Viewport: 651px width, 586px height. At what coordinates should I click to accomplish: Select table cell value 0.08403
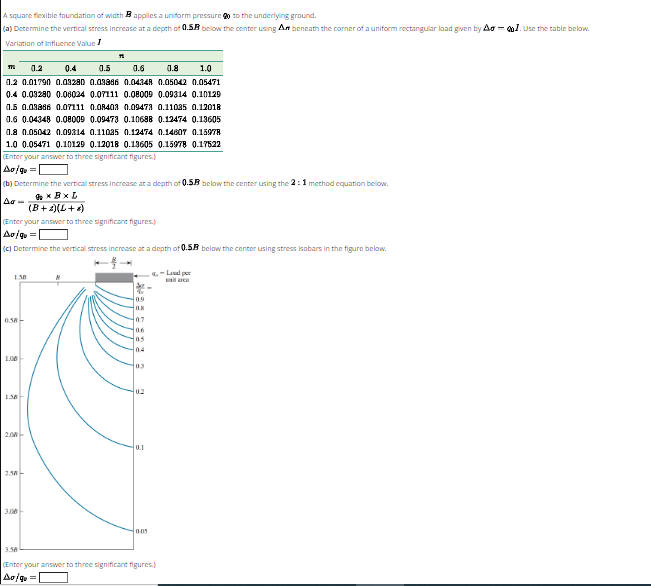104,107
